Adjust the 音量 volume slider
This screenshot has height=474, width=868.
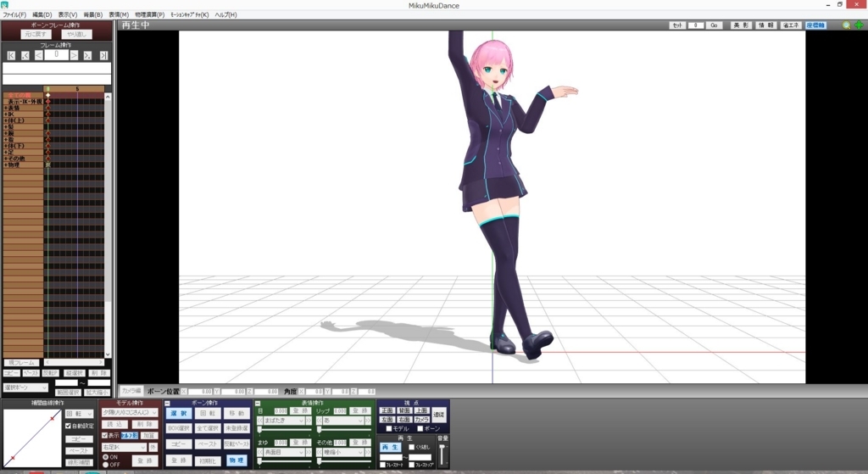pos(442,455)
